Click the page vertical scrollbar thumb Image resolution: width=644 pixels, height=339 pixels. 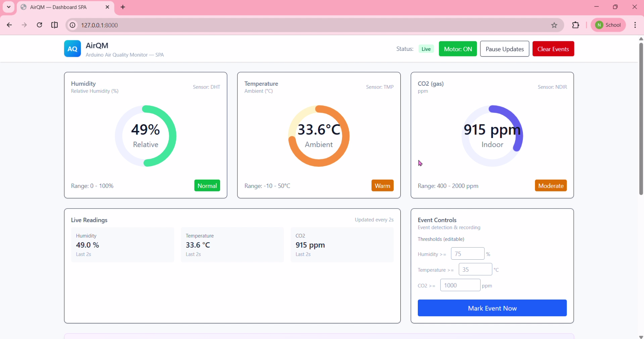(641, 119)
